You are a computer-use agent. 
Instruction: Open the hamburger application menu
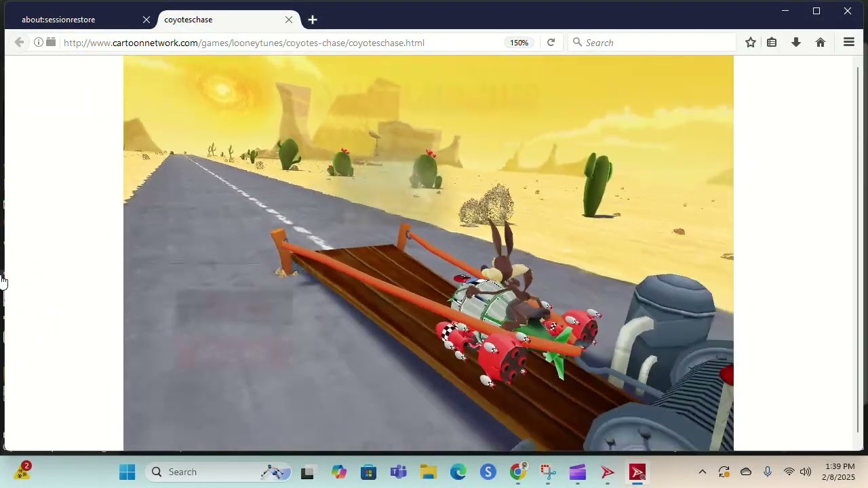click(849, 43)
